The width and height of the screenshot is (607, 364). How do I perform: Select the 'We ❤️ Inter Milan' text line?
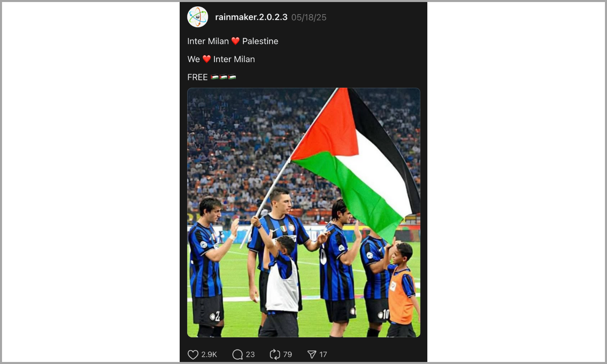click(x=221, y=59)
